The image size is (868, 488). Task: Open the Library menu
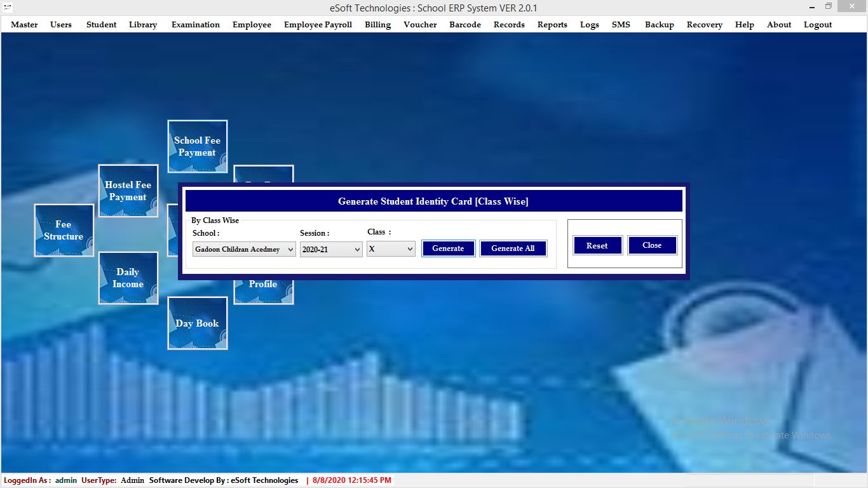click(143, 25)
